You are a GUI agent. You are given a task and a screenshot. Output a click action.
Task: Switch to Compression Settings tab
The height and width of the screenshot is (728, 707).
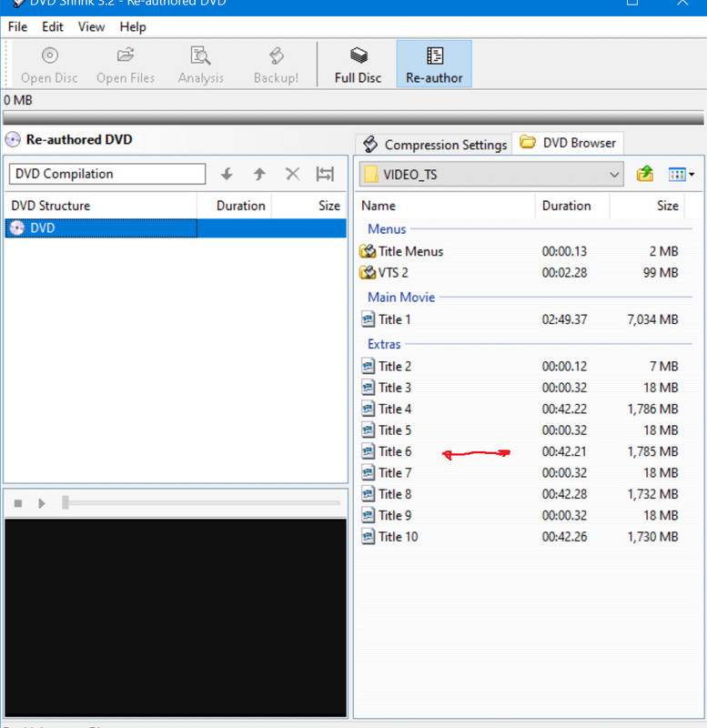[x=434, y=145]
